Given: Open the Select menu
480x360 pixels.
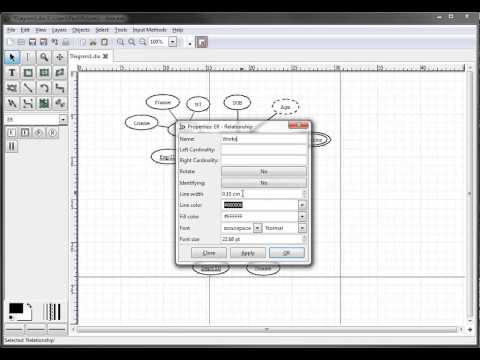Looking at the screenshot, I should 102,30.
